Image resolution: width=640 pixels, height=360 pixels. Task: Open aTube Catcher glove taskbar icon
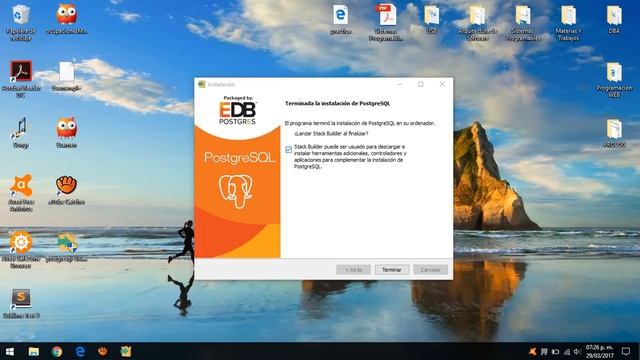click(103, 351)
